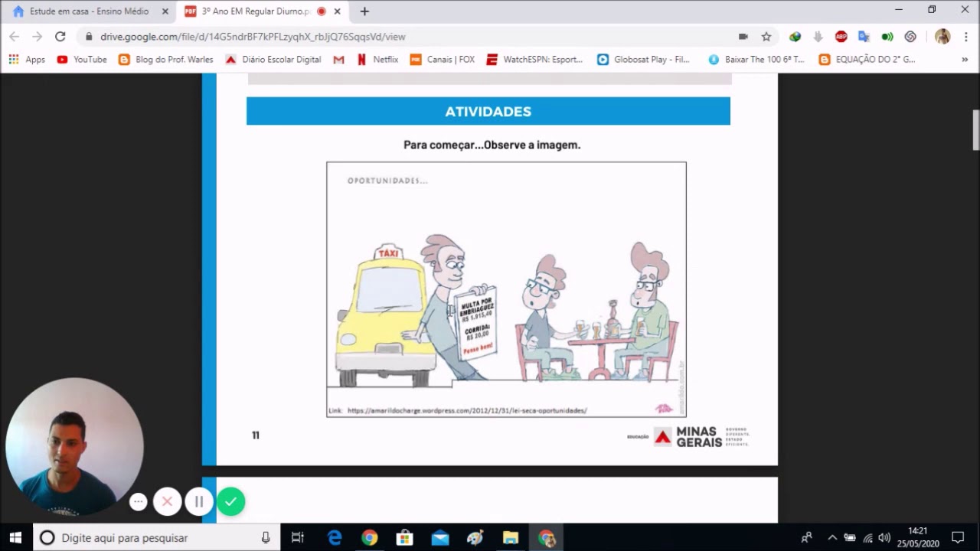Screen dimensions: 980x551
Task: Open the Gmail bookmark icon
Action: point(338,59)
